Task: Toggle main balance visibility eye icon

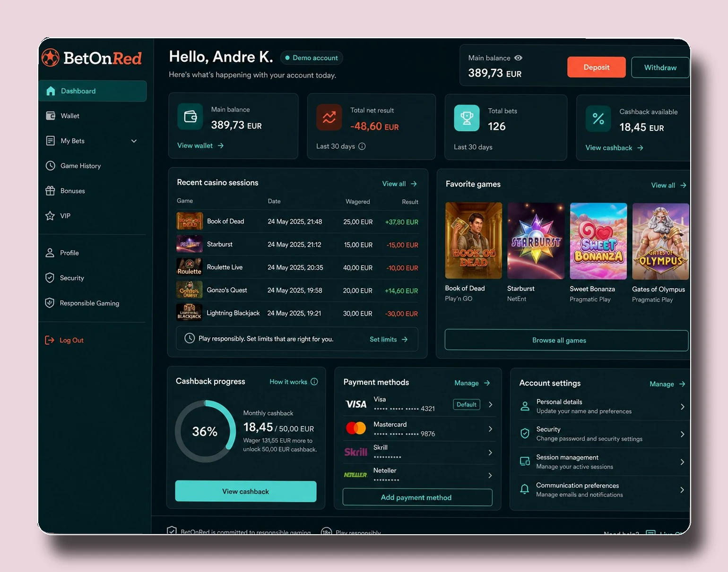Action: coord(518,58)
